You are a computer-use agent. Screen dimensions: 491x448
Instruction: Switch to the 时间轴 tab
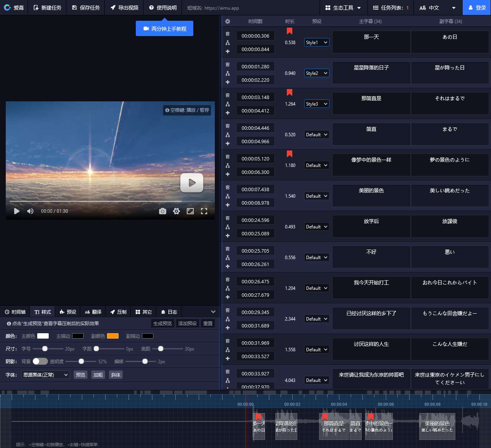15,312
